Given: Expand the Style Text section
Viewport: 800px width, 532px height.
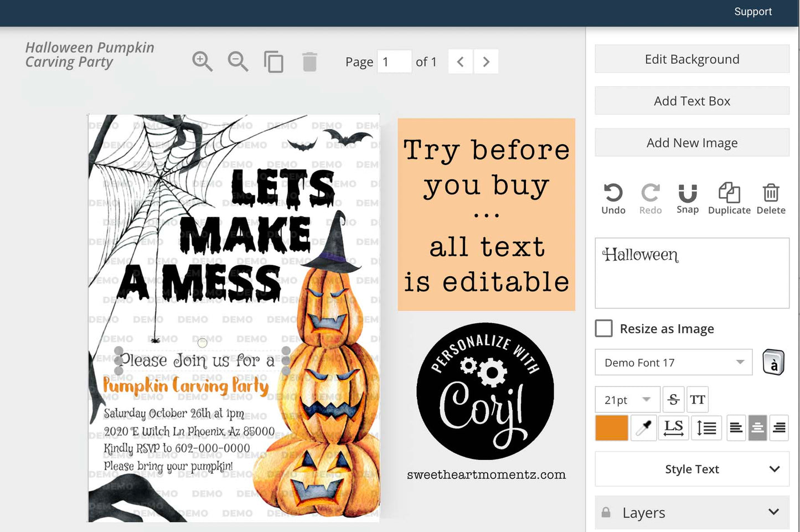Looking at the screenshot, I should pos(691,469).
